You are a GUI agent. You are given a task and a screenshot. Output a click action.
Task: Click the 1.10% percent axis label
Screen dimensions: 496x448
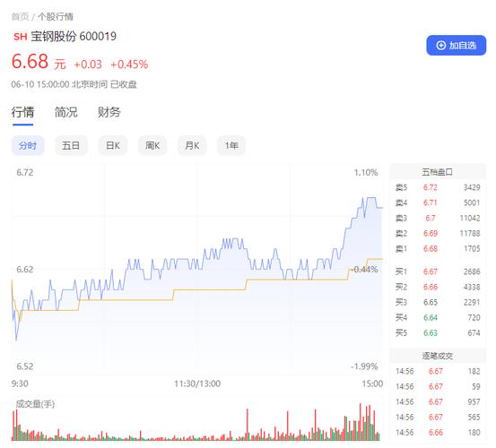point(366,173)
